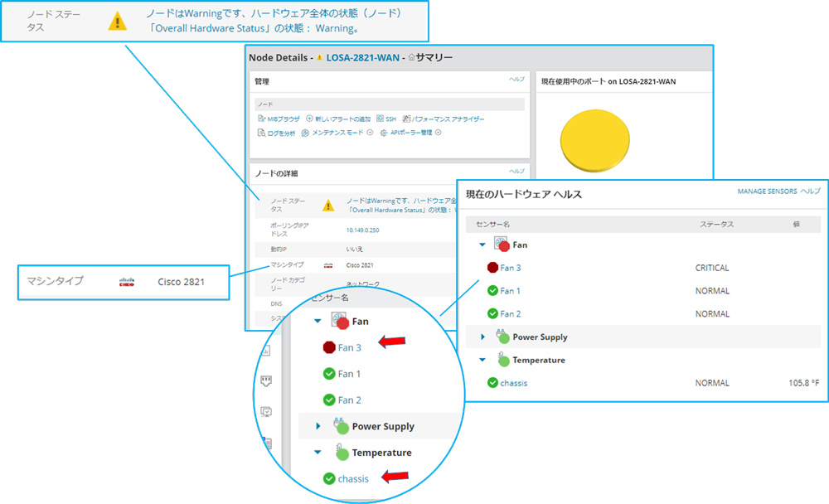Click network port sidebar icon in magnified circle
The height and width of the screenshot is (504, 829).
(x=266, y=380)
